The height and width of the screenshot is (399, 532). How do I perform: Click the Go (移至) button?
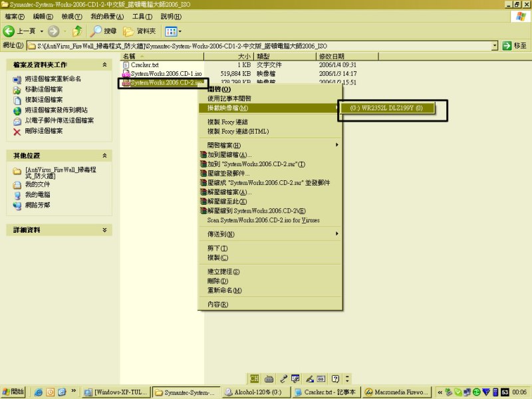[x=515, y=45]
